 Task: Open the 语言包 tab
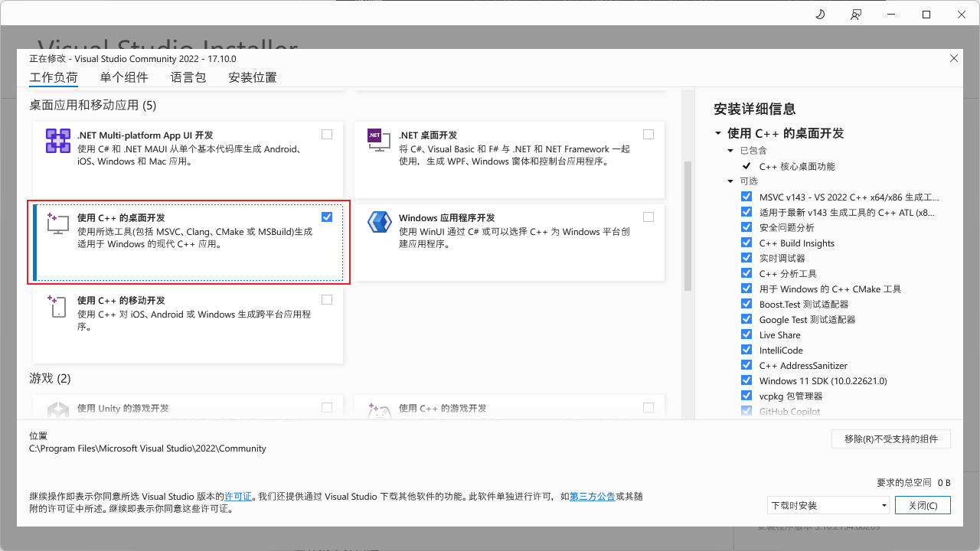(x=188, y=77)
